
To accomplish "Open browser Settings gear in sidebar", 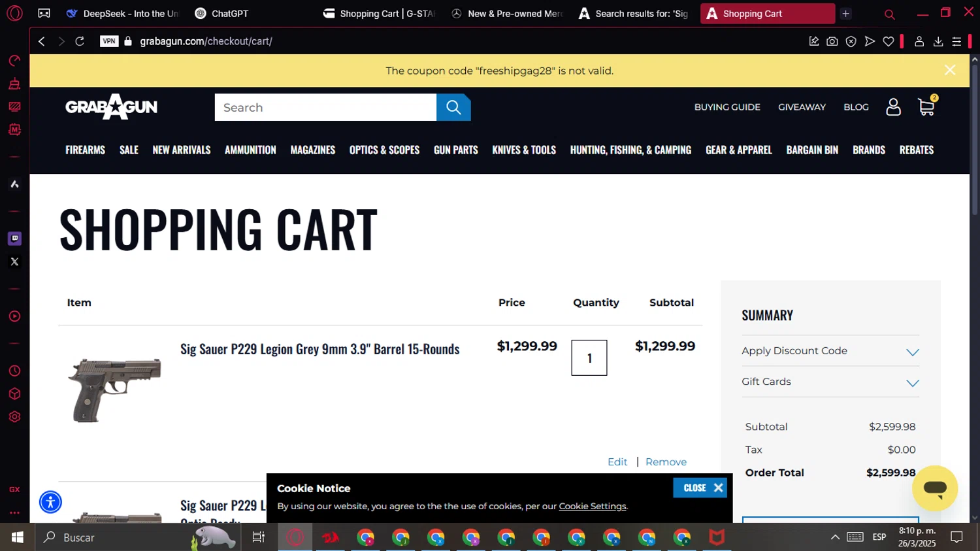I will (14, 417).
